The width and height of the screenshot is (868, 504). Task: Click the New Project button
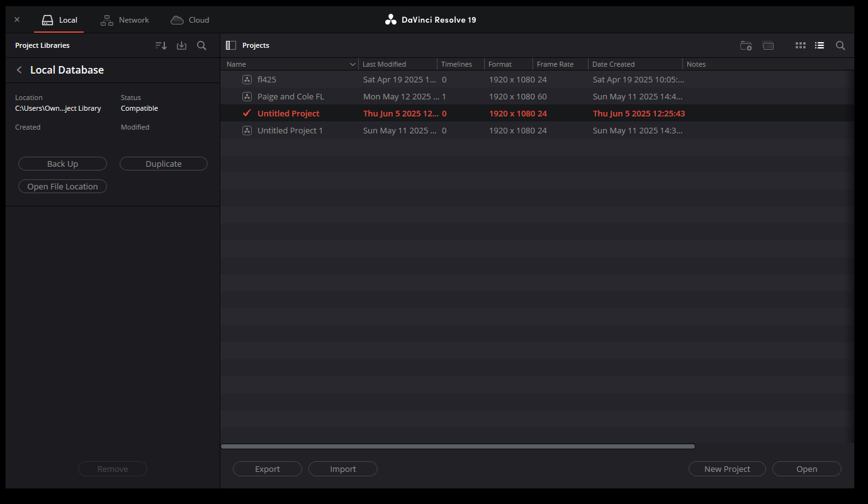tap(727, 469)
